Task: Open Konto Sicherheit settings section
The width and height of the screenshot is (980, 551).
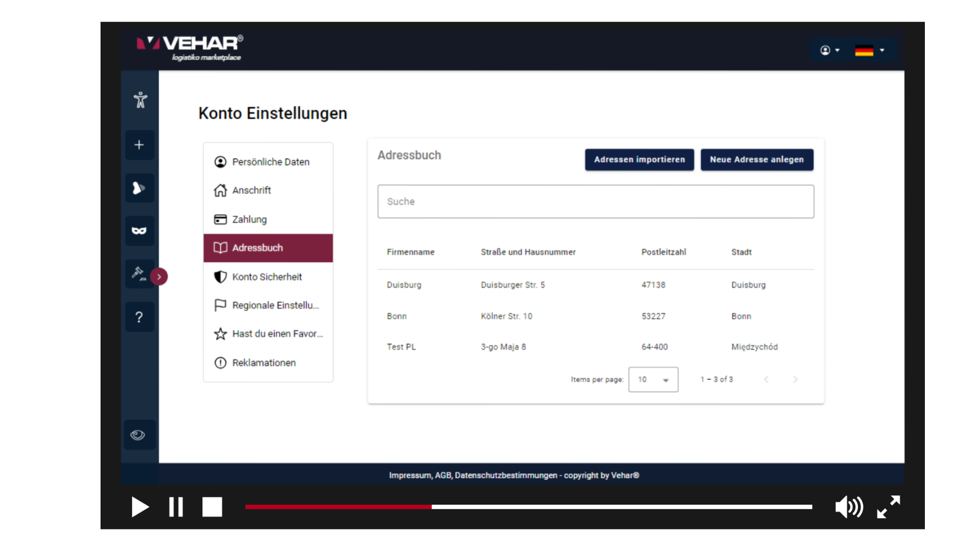Action: tap(267, 277)
